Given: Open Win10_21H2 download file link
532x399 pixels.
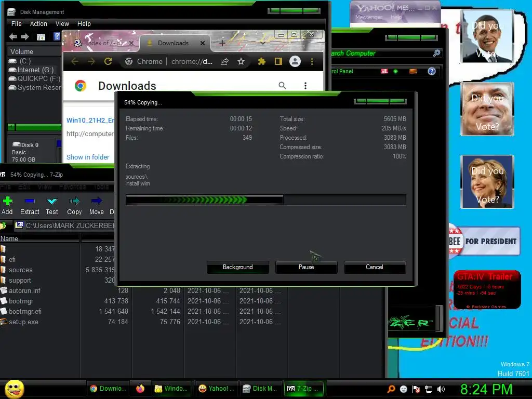Looking at the screenshot, I should click(x=90, y=120).
